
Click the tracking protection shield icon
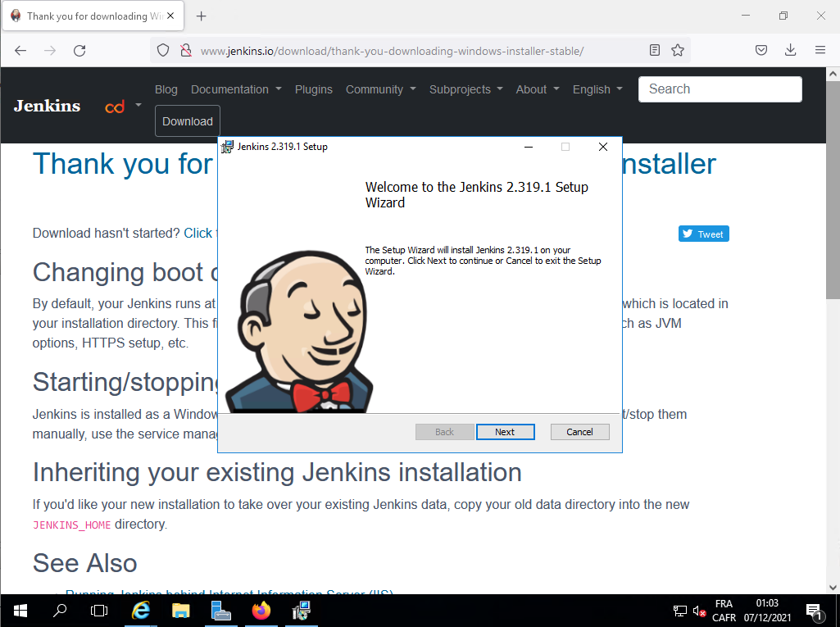point(163,51)
